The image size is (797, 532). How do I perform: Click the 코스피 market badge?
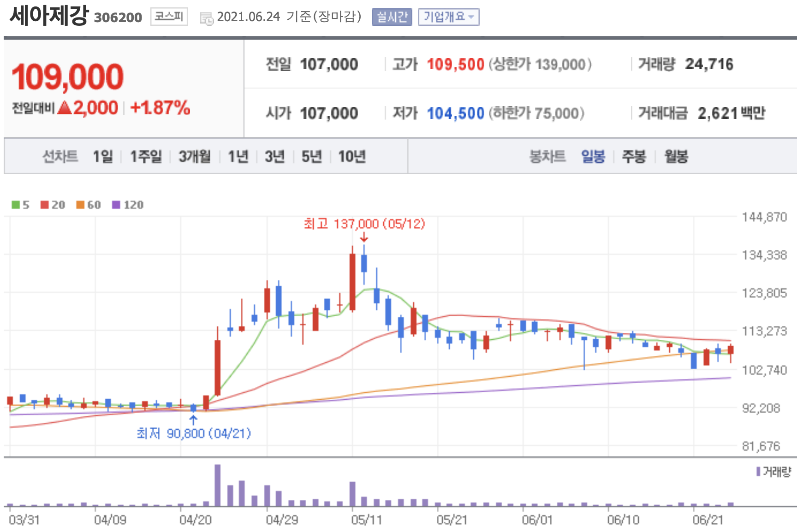pos(169,17)
